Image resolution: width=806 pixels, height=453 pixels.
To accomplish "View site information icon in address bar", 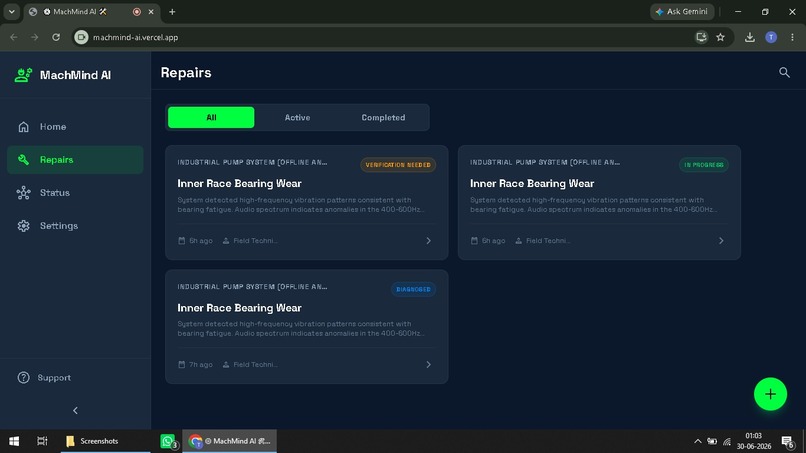I will [x=81, y=37].
